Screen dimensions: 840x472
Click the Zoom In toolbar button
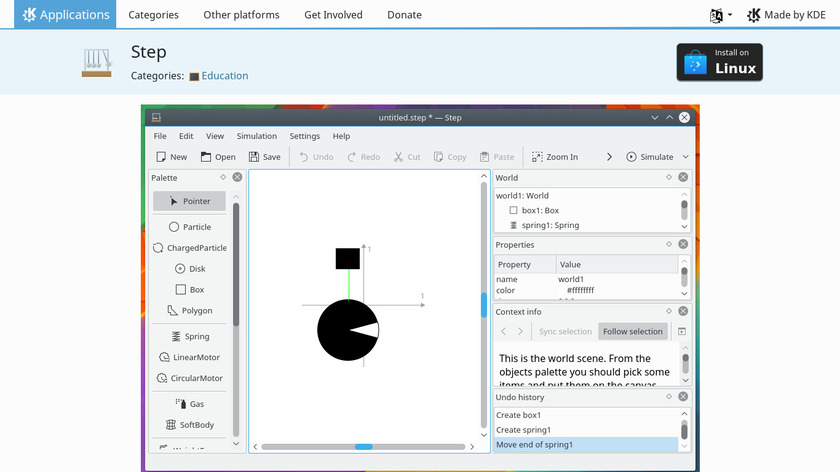(554, 157)
